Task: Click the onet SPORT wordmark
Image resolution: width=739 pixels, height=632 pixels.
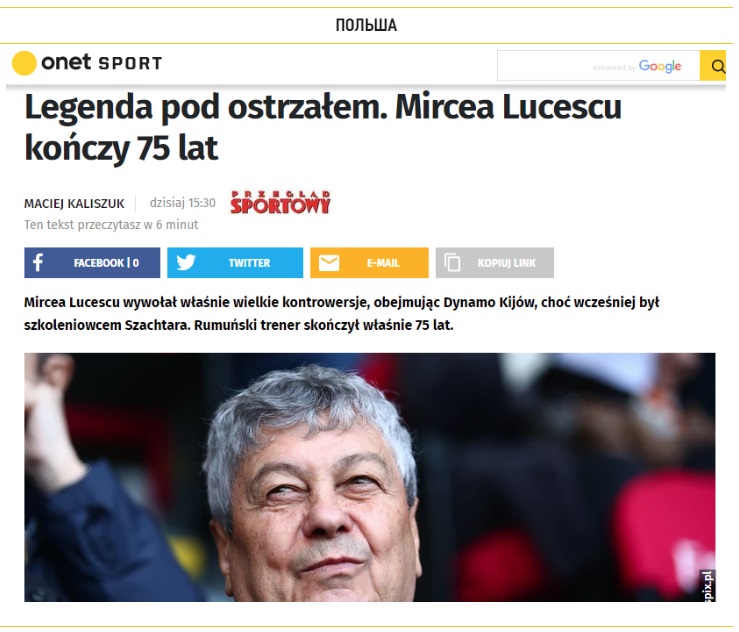Action: point(102,63)
